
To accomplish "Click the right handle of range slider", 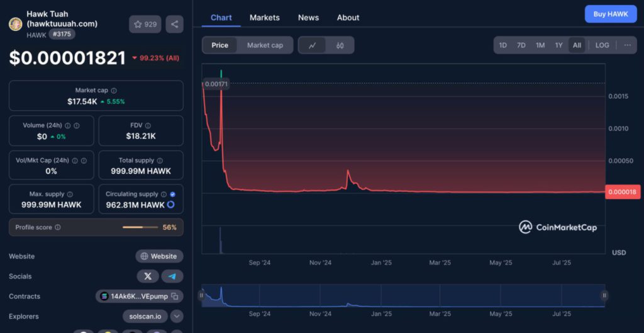I will click(604, 295).
